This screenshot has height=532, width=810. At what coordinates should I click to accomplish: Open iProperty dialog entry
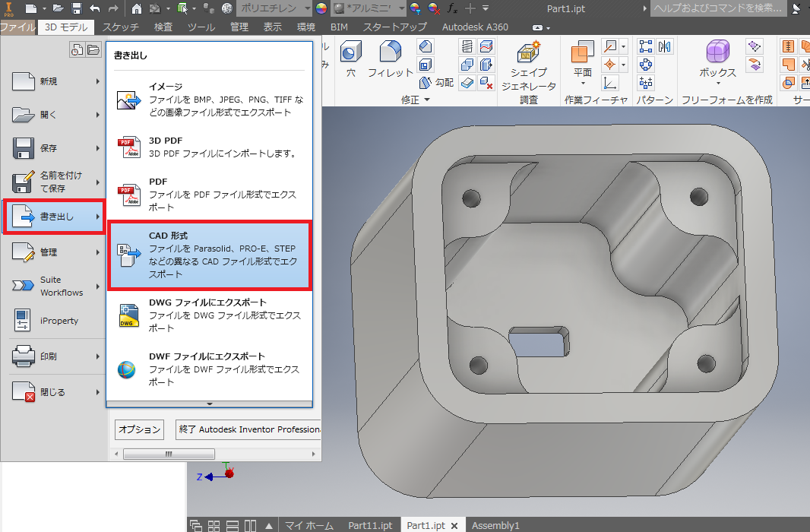click(55, 320)
